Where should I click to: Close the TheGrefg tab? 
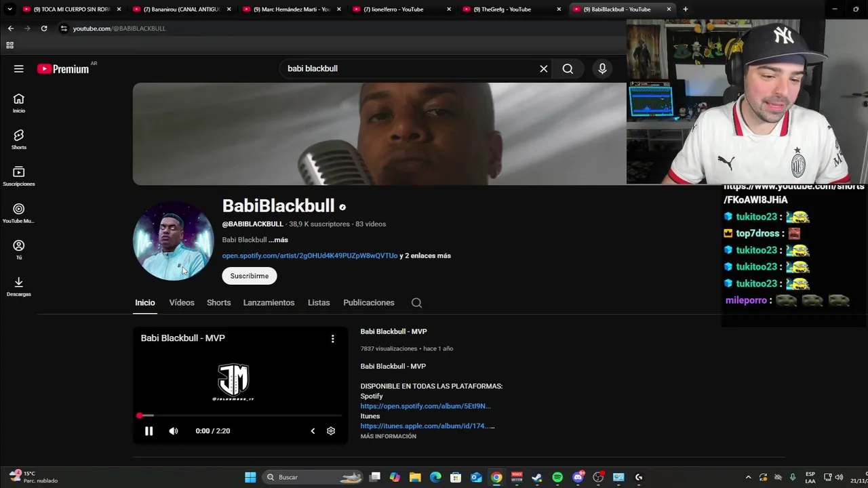coord(559,9)
